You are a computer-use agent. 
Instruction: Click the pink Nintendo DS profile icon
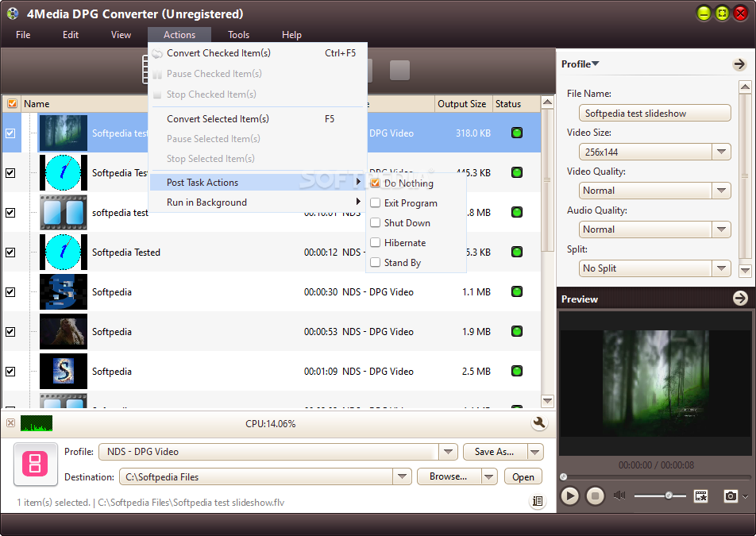coord(35,464)
